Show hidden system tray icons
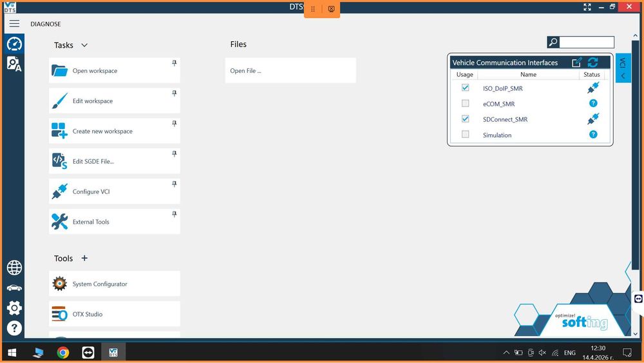The height and width of the screenshot is (363, 644). (506, 352)
